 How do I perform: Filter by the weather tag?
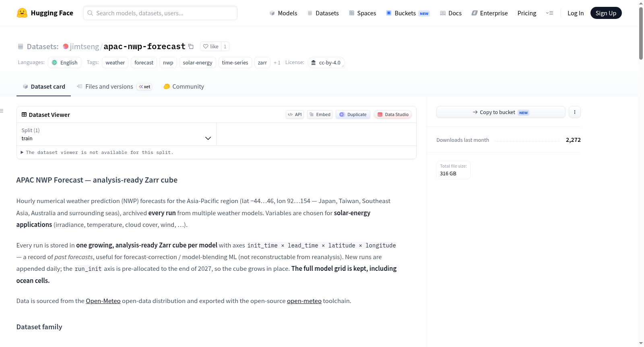click(x=115, y=62)
